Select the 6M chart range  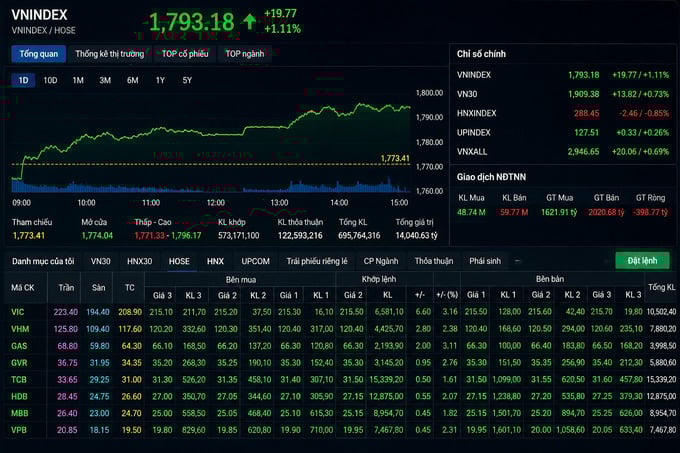[x=132, y=80]
